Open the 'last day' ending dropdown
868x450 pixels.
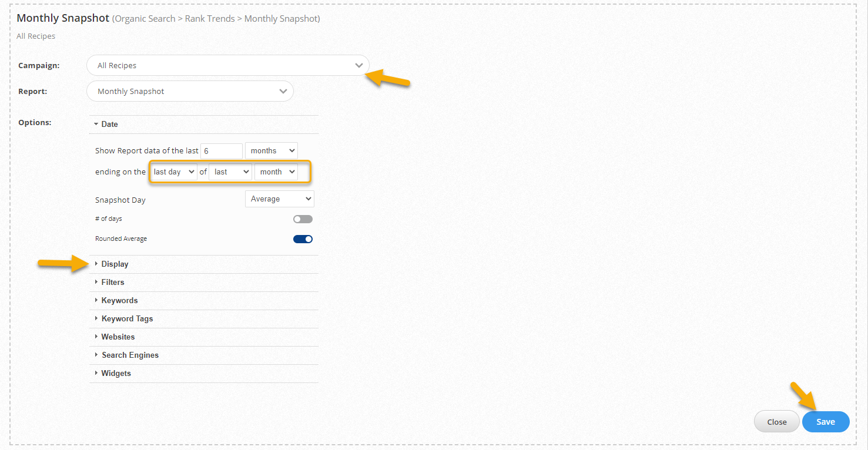pyautogui.click(x=173, y=172)
